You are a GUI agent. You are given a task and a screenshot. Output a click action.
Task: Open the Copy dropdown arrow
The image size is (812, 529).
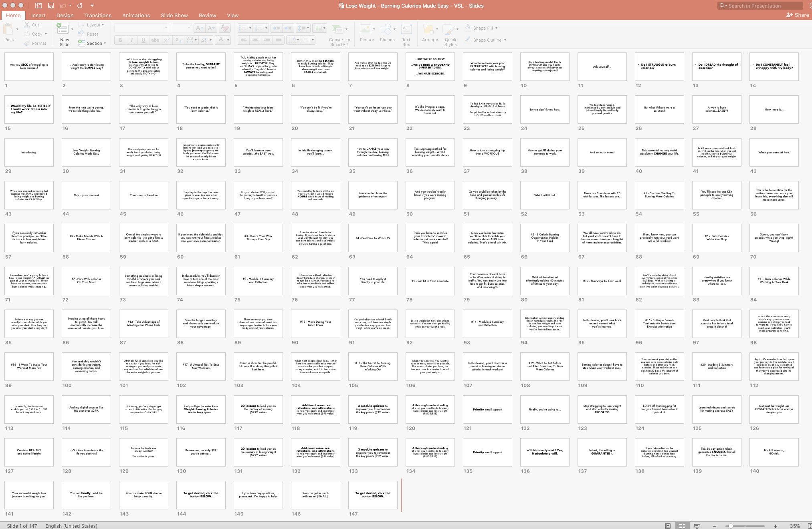pos(46,34)
